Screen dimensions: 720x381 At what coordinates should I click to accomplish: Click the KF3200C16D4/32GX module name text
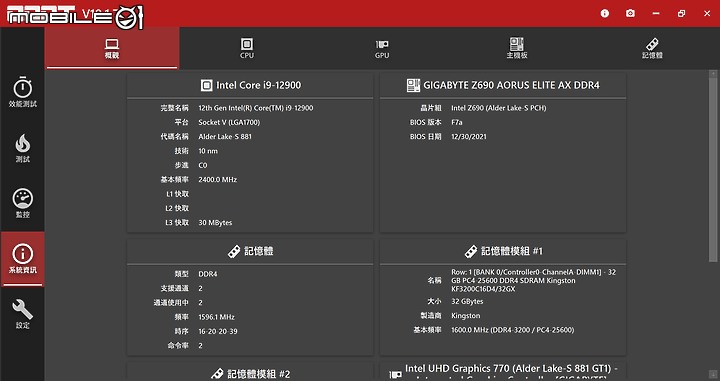pos(483,289)
